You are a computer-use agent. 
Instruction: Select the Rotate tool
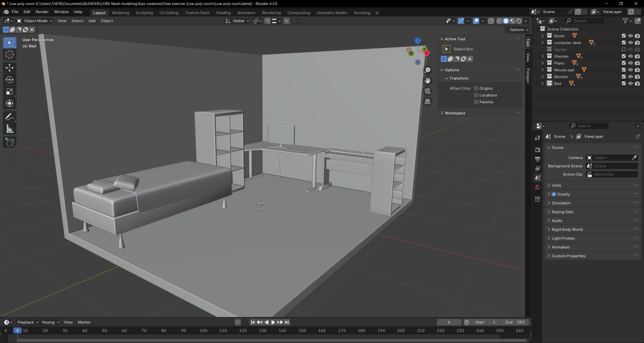coord(10,80)
